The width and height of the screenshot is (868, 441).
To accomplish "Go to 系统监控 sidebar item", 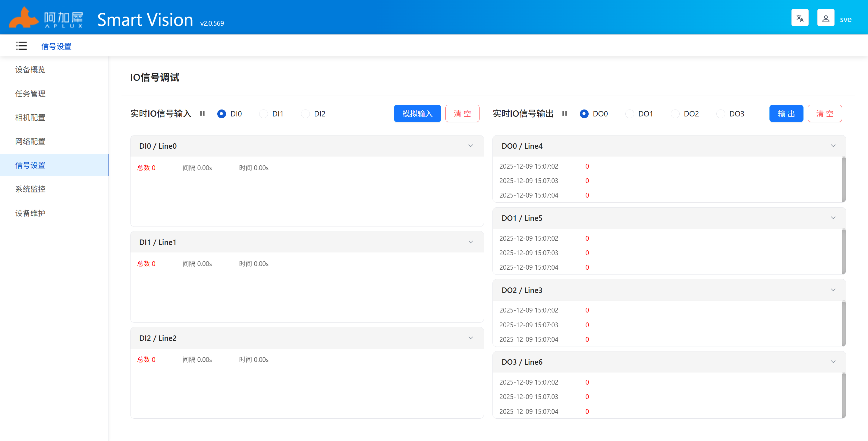I will click(30, 189).
